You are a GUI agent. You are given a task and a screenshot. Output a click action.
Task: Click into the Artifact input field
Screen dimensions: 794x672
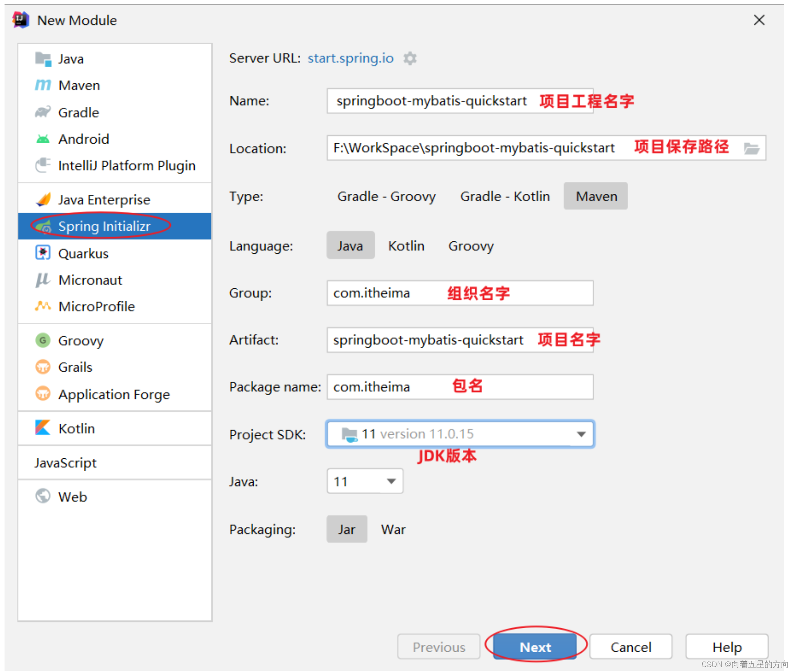pos(460,340)
